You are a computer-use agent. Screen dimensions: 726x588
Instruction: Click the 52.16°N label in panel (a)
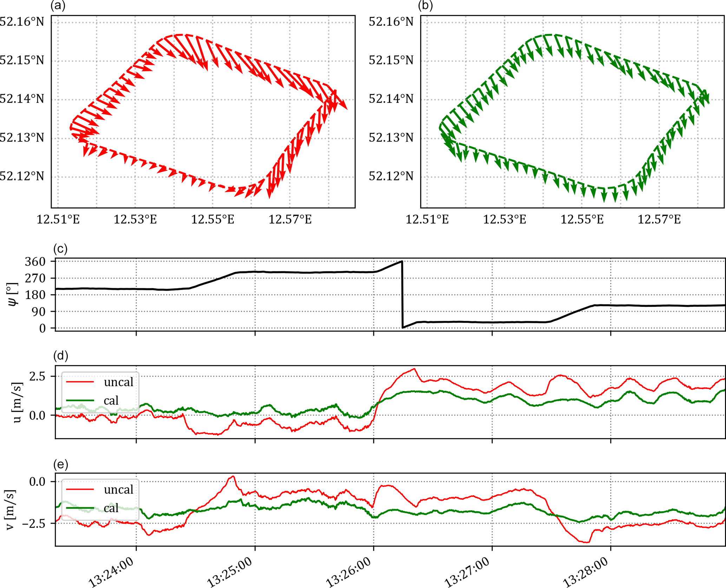coord(22,22)
